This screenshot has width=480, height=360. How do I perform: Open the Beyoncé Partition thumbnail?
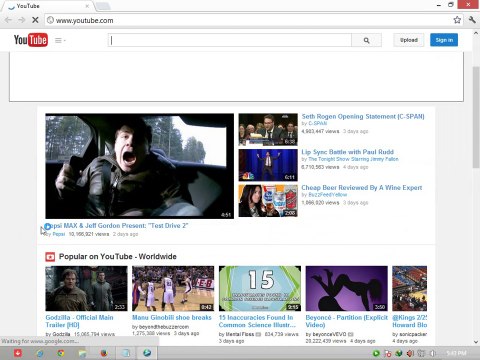(x=347, y=289)
